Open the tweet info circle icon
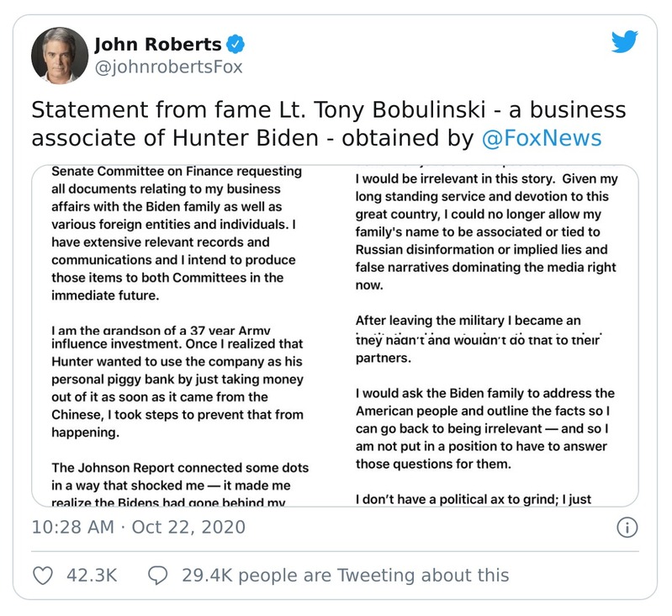Screen dimensions: 672x616 tap(627, 528)
